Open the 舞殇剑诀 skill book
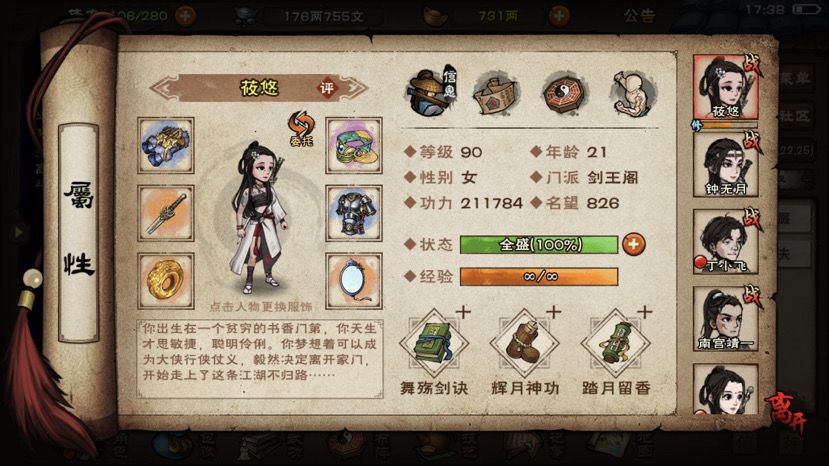The height and width of the screenshot is (466, 829). click(x=434, y=343)
